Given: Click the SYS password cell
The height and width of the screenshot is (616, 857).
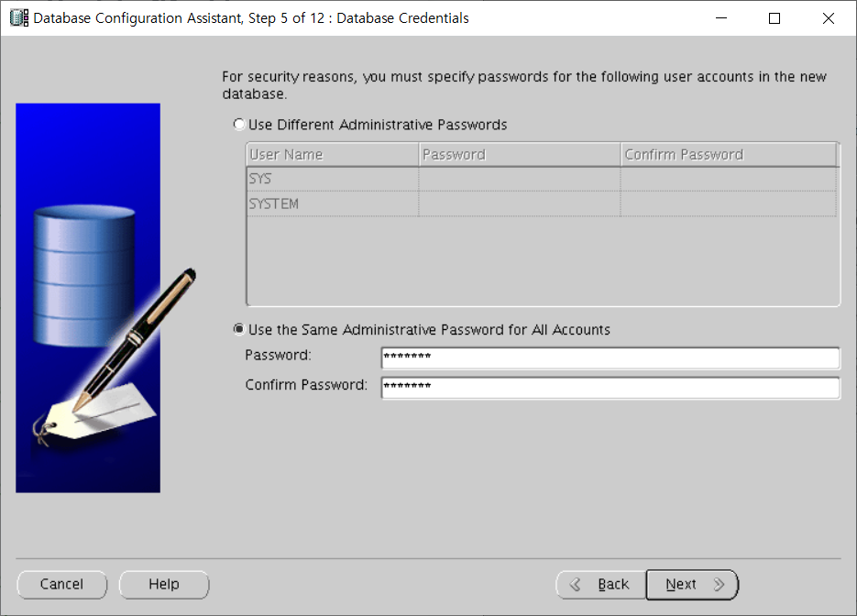Looking at the screenshot, I should tap(519, 179).
